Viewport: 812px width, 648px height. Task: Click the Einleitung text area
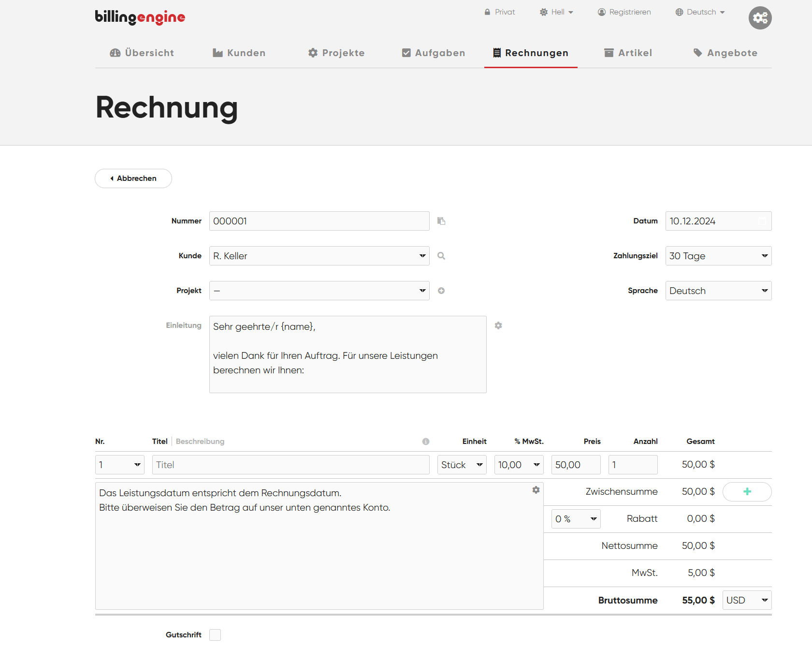(x=348, y=354)
